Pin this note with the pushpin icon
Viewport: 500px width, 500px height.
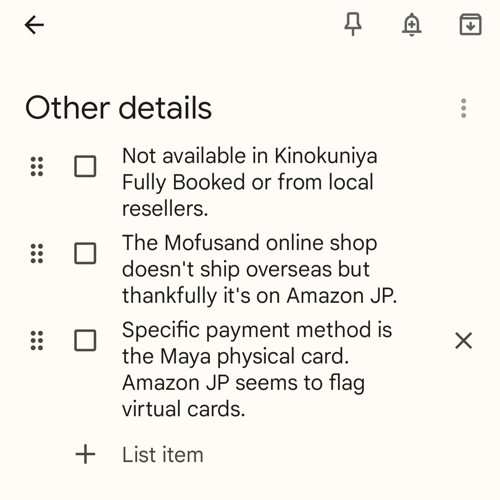coord(353,24)
